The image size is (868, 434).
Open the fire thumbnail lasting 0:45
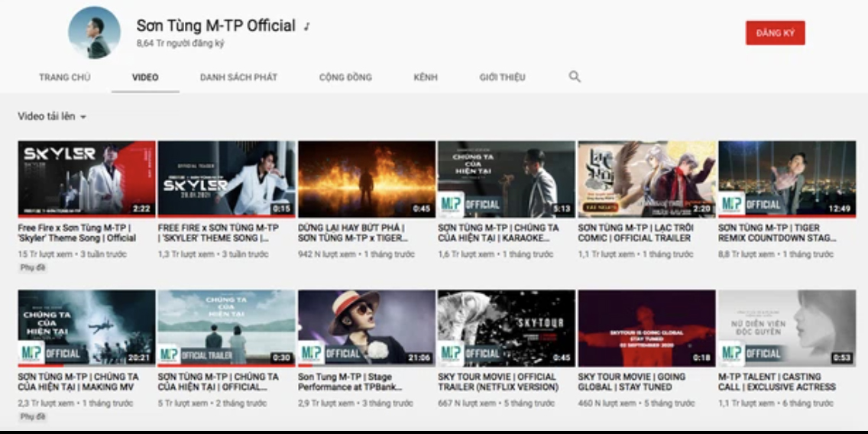click(367, 180)
